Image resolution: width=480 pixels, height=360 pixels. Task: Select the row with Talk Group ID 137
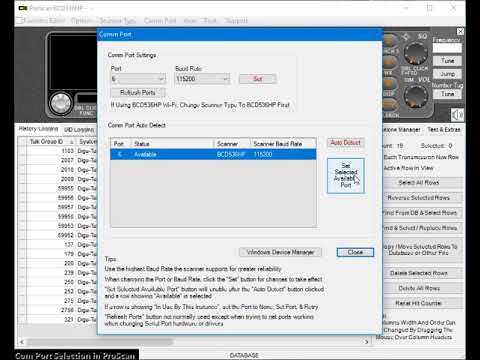coord(57,244)
